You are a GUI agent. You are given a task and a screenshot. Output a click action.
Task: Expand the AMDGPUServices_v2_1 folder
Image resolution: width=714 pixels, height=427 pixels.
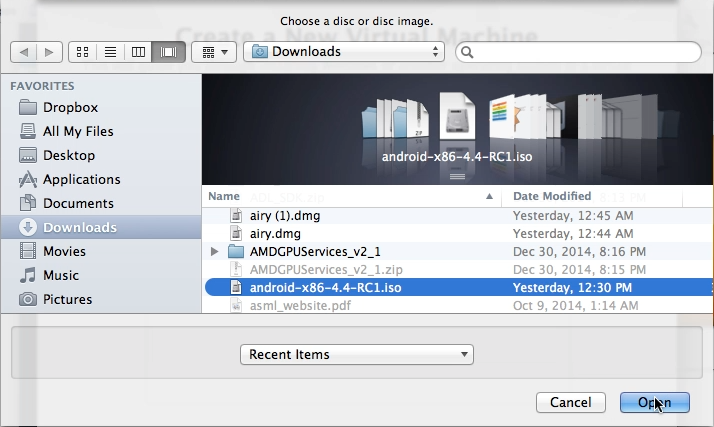(x=214, y=251)
